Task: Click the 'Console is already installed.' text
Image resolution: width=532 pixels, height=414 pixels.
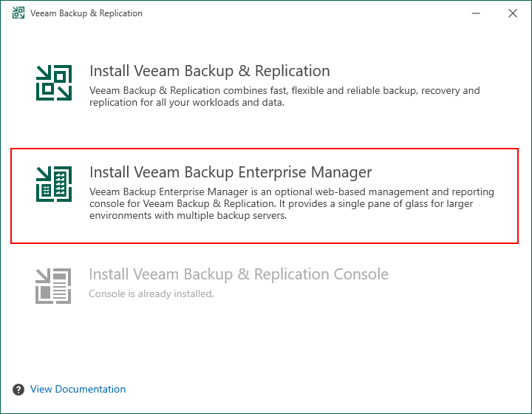Action: coord(151,294)
